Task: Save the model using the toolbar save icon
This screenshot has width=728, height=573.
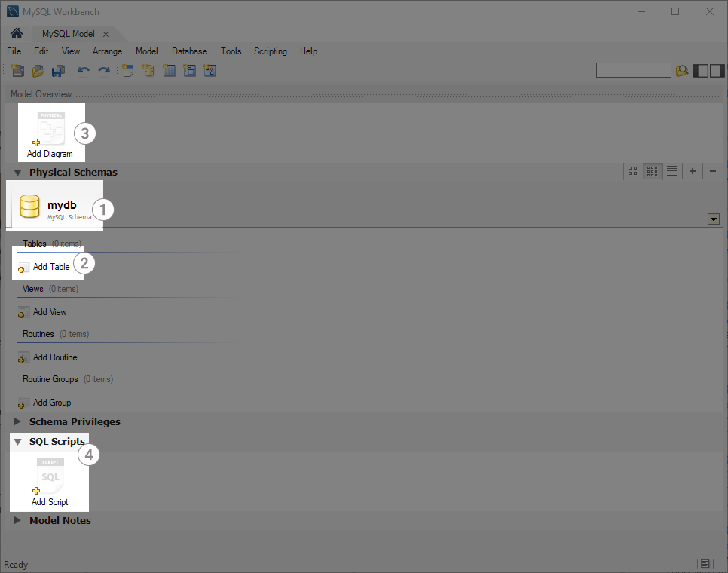Action: pos(58,70)
